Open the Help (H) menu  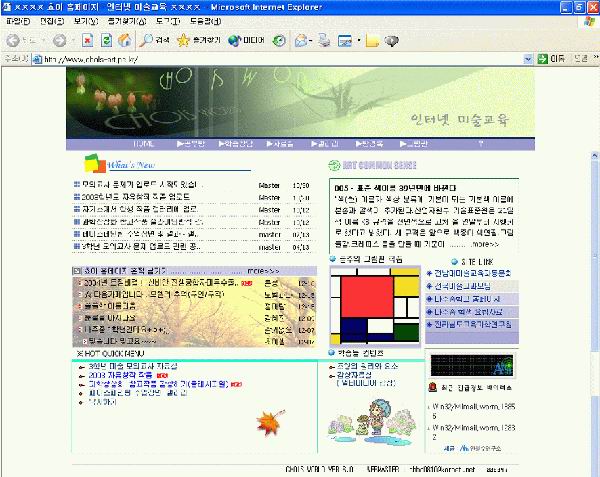pos(205,21)
